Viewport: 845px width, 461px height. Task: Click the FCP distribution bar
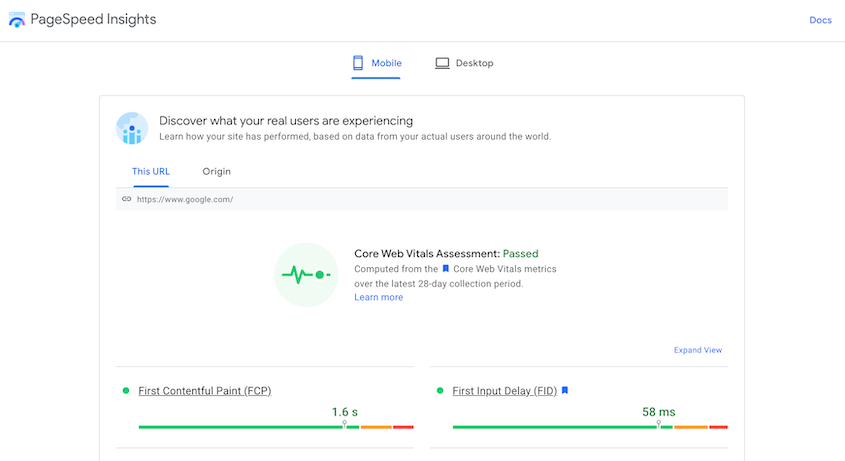(x=276, y=427)
